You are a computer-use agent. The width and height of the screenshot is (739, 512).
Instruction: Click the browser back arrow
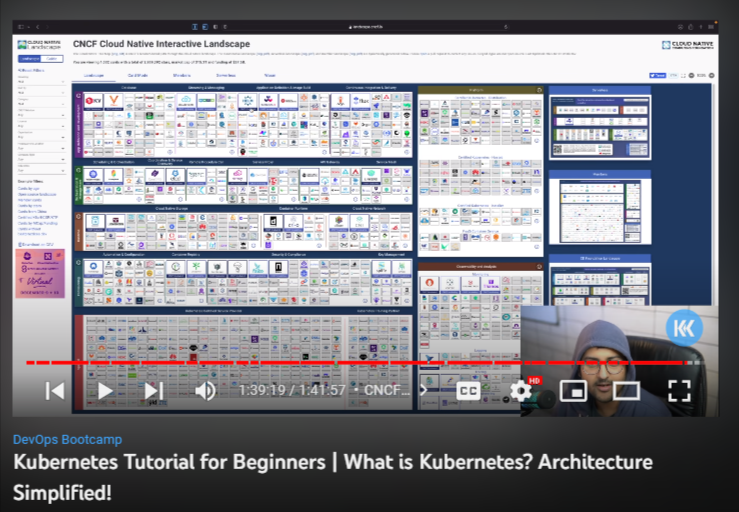click(38, 27)
